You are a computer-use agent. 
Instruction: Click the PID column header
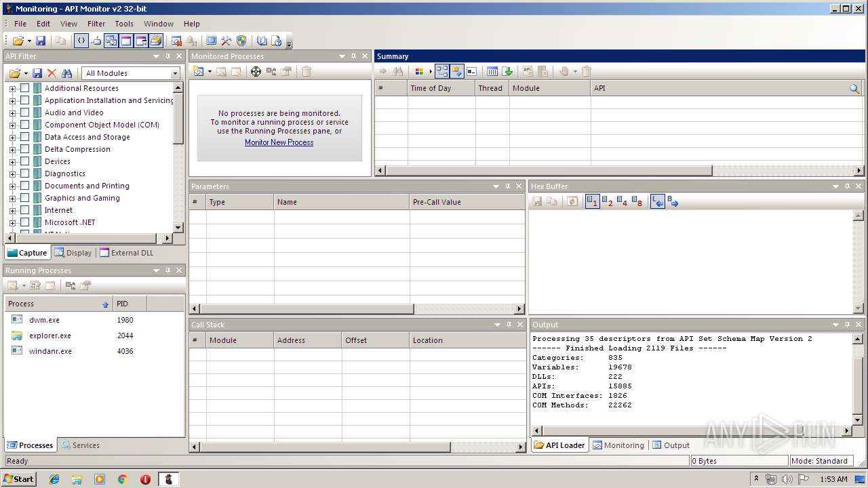[x=130, y=304]
